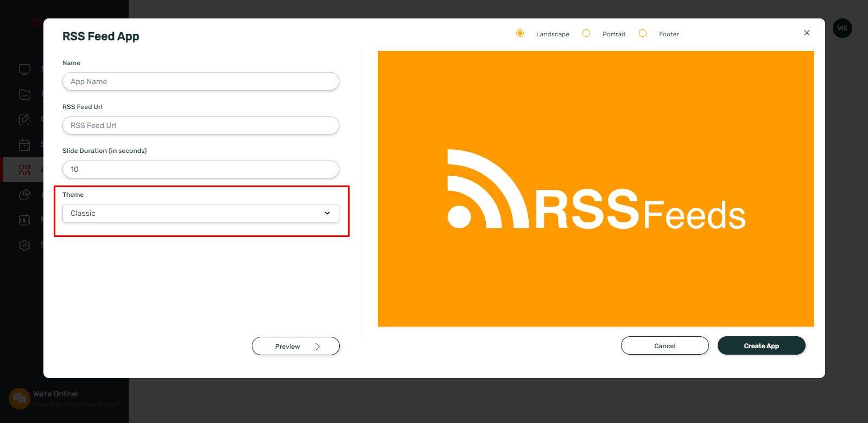Click the RSS Feeds preview image
The image size is (868, 423).
[x=596, y=189]
